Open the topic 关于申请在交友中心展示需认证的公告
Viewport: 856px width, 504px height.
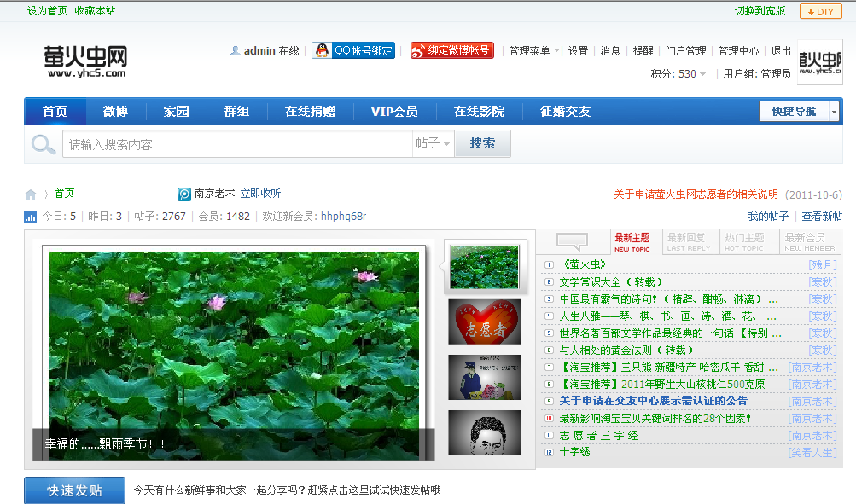pyautogui.click(x=654, y=401)
